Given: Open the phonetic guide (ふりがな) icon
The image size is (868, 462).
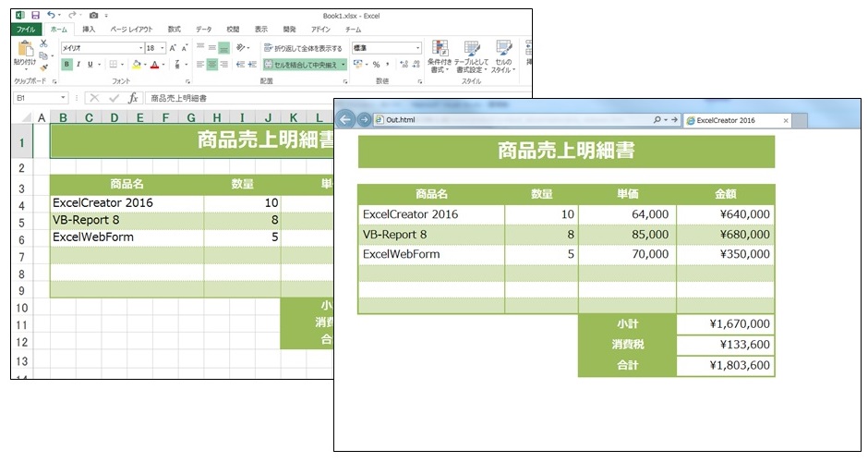Looking at the screenshot, I should [x=177, y=65].
